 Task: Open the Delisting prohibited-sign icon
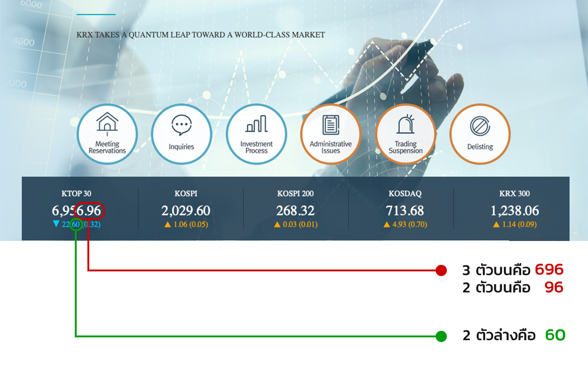pos(480,134)
